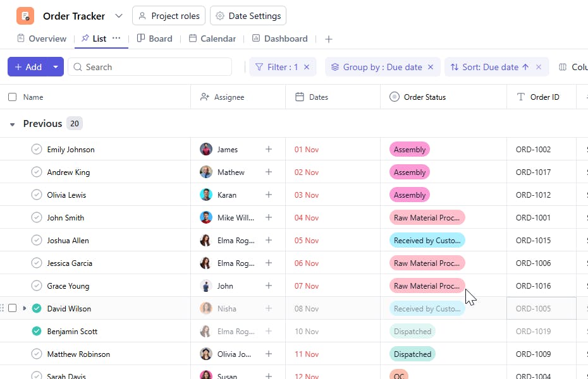Click the Order Tracker project icon
The width and height of the screenshot is (588, 379).
click(25, 16)
